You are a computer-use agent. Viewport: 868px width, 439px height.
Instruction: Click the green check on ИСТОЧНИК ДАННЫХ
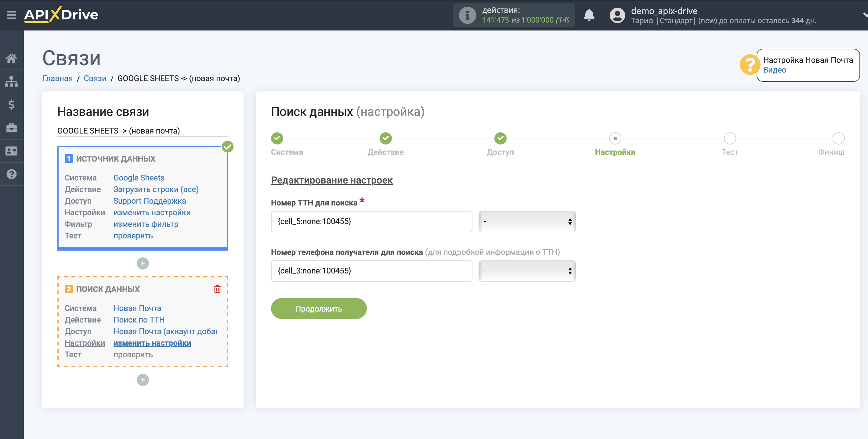tap(228, 147)
